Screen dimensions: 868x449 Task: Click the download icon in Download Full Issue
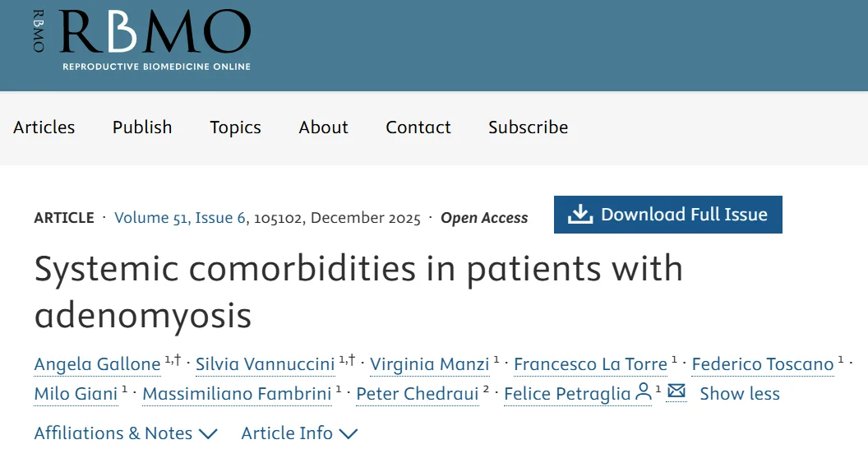580,215
